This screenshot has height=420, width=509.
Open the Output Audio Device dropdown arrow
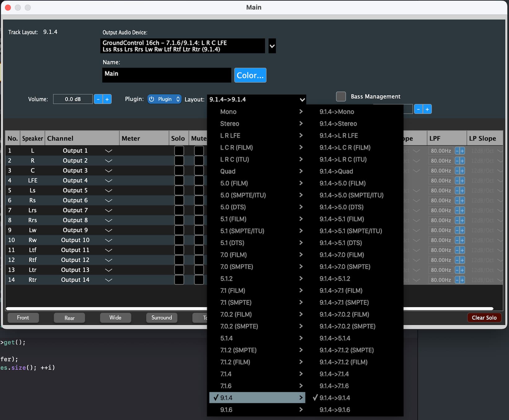272,46
